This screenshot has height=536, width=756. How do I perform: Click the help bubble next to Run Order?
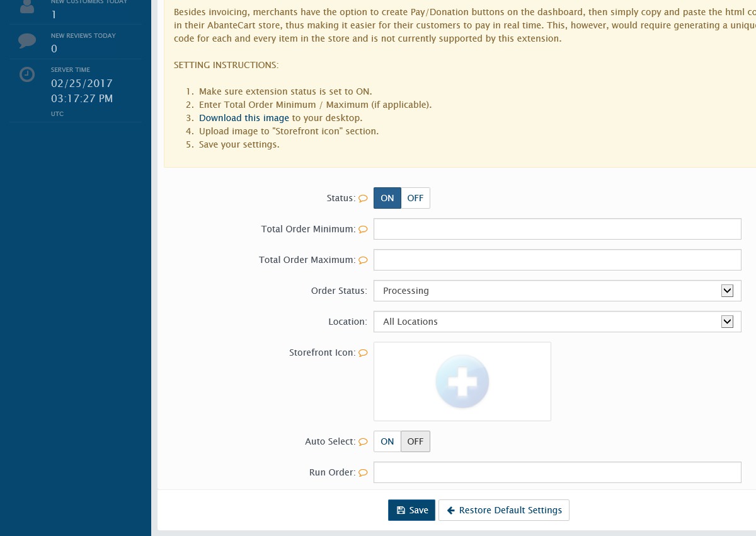click(363, 473)
